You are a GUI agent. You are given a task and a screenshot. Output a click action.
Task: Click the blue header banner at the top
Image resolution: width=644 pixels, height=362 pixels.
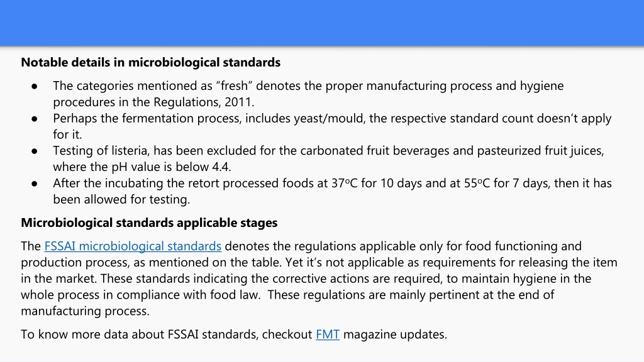tap(322, 23)
